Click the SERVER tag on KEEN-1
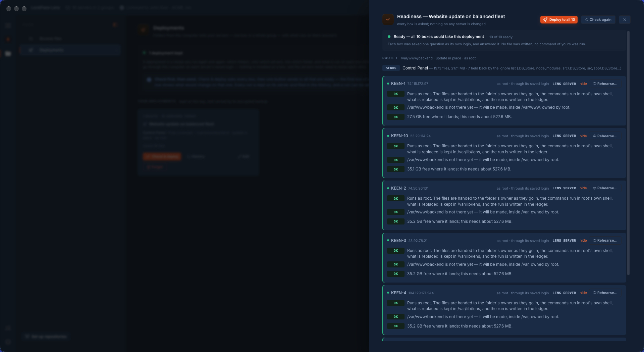The image size is (644, 352). click(x=570, y=84)
